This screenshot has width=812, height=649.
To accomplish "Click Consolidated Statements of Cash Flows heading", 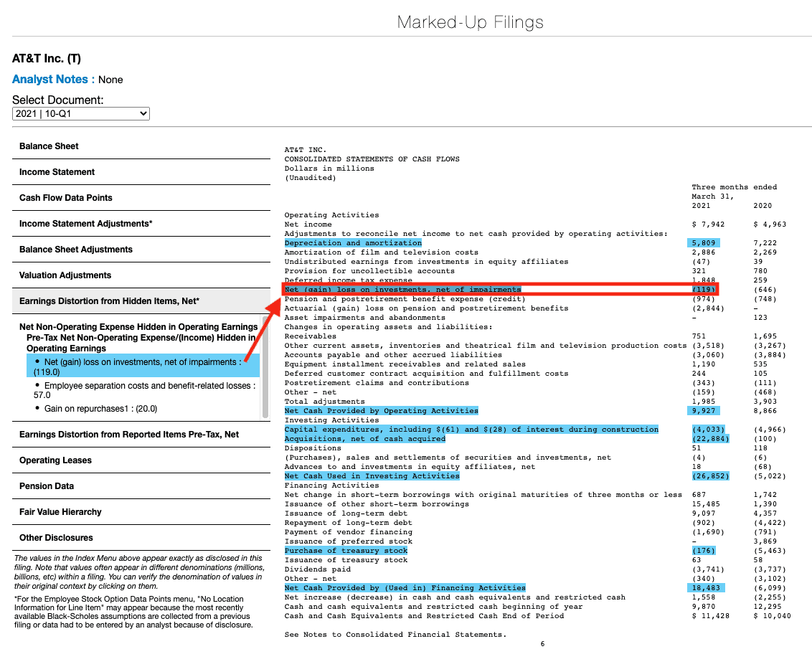I will coord(372,159).
